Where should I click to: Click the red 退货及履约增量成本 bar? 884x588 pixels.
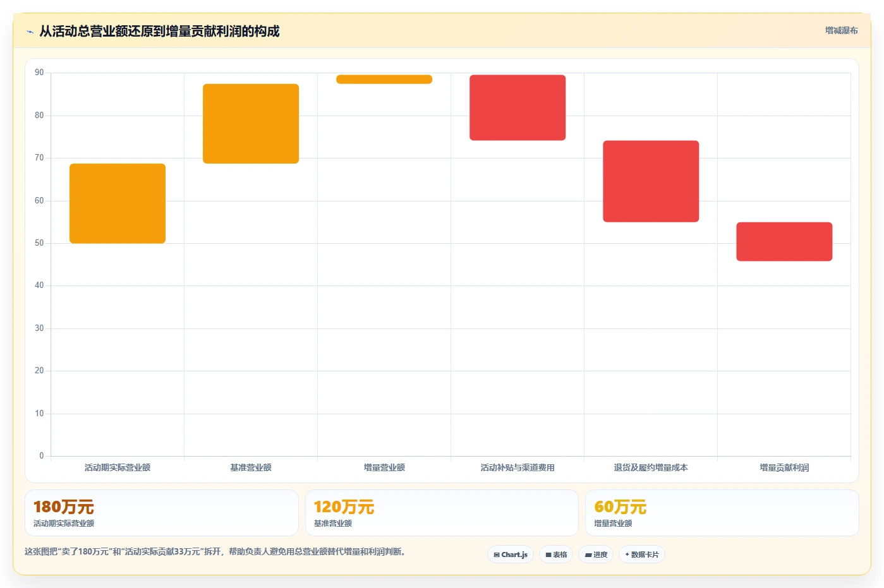pos(651,181)
